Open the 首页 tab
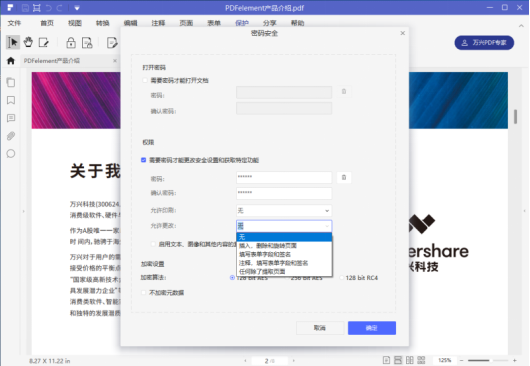The height and width of the screenshot is (366, 530). coord(47,23)
